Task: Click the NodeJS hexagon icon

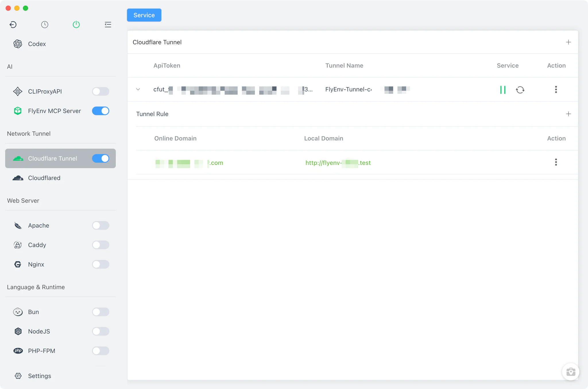Action: tap(18, 331)
